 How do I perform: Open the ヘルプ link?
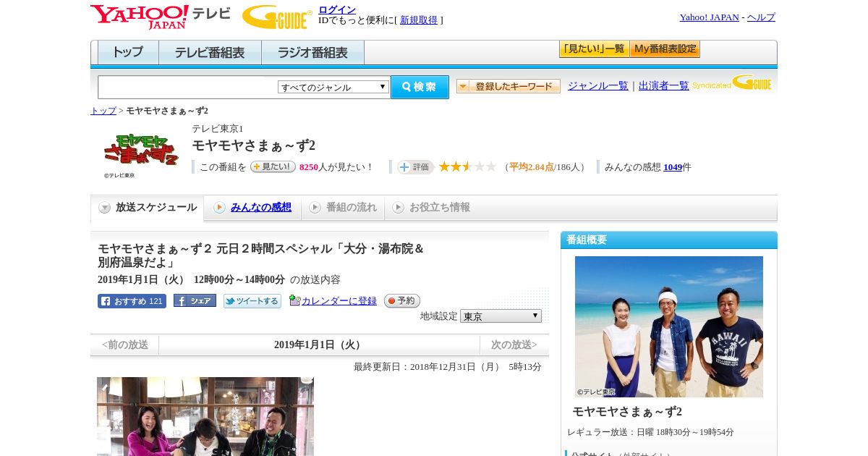(761, 17)
